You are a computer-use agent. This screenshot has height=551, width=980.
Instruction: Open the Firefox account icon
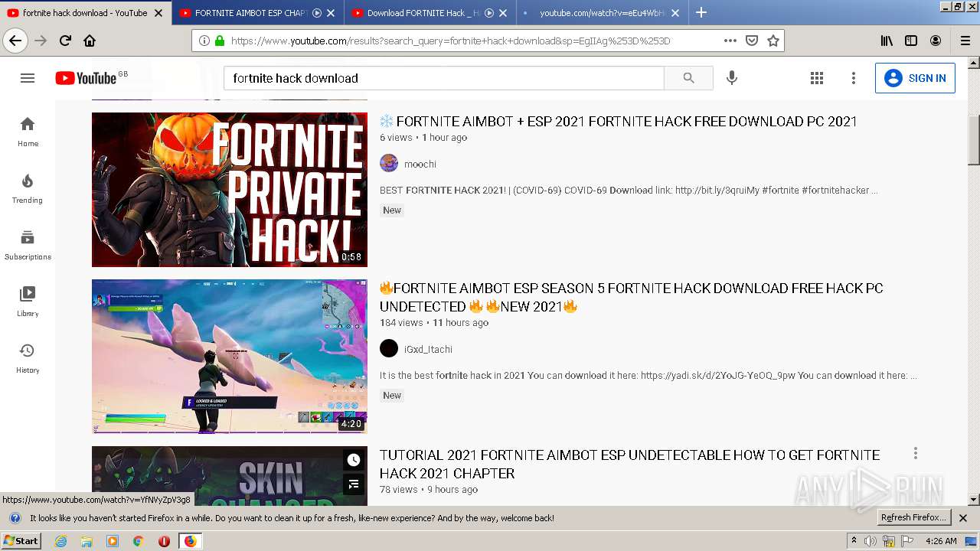coord(936,41)
